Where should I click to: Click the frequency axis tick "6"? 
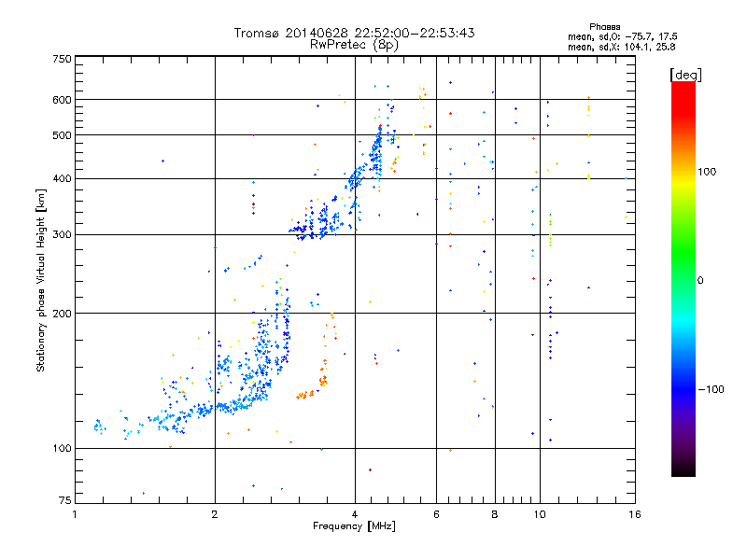tap(436, 514)
